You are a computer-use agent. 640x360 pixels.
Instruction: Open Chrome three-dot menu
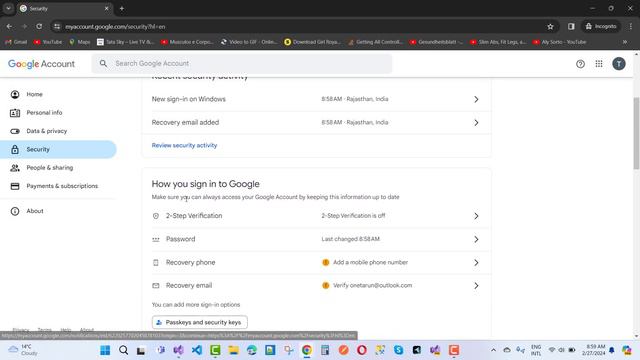click(x=631, y=27)
